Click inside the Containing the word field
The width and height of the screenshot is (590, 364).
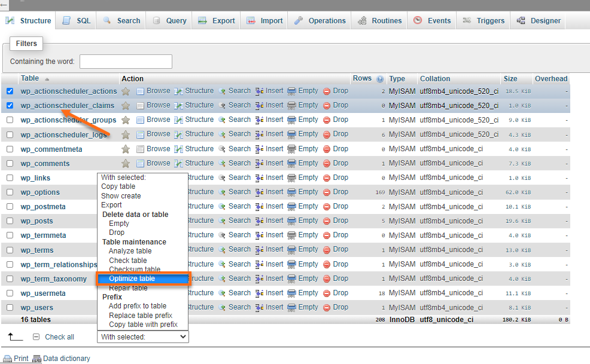click(125, 61)
